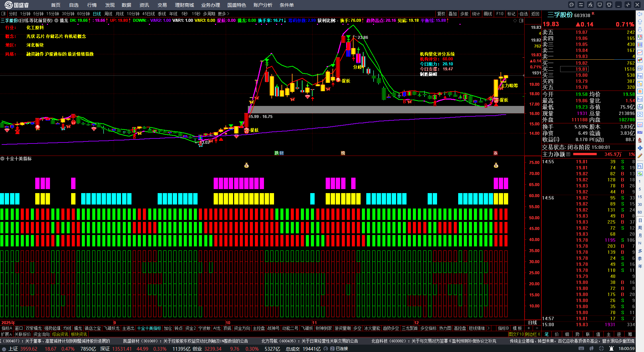This screenshot has height=352, width=644.
Task: Select the pencil drawing tool icon
Action: pos(640,156)
